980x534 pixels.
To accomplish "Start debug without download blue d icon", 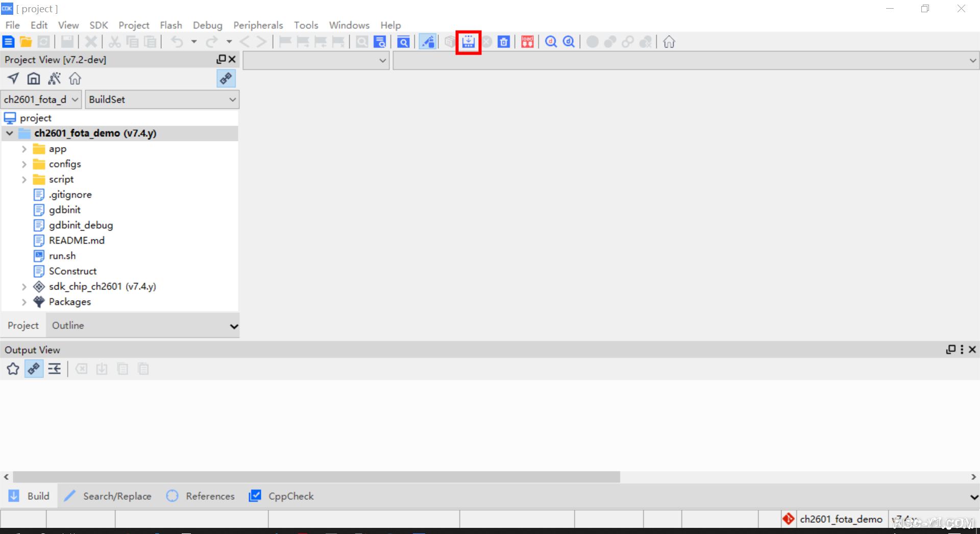I will coord(569,42).
